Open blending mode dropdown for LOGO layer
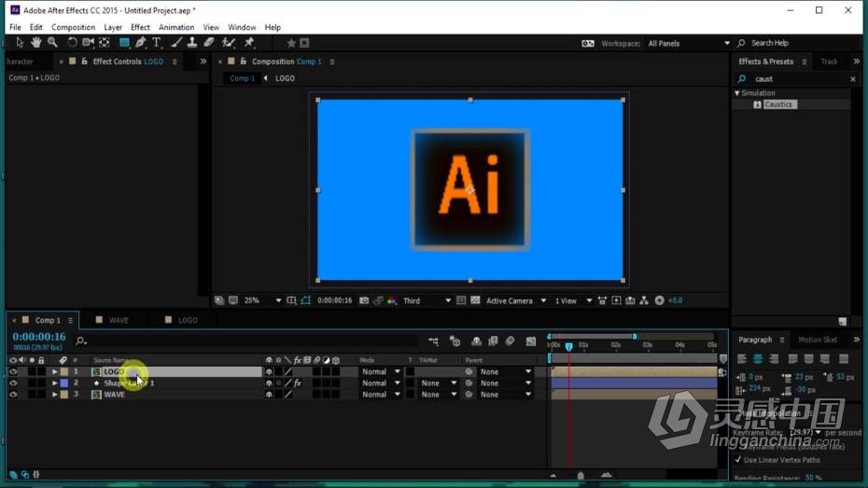 coord(381,371)
